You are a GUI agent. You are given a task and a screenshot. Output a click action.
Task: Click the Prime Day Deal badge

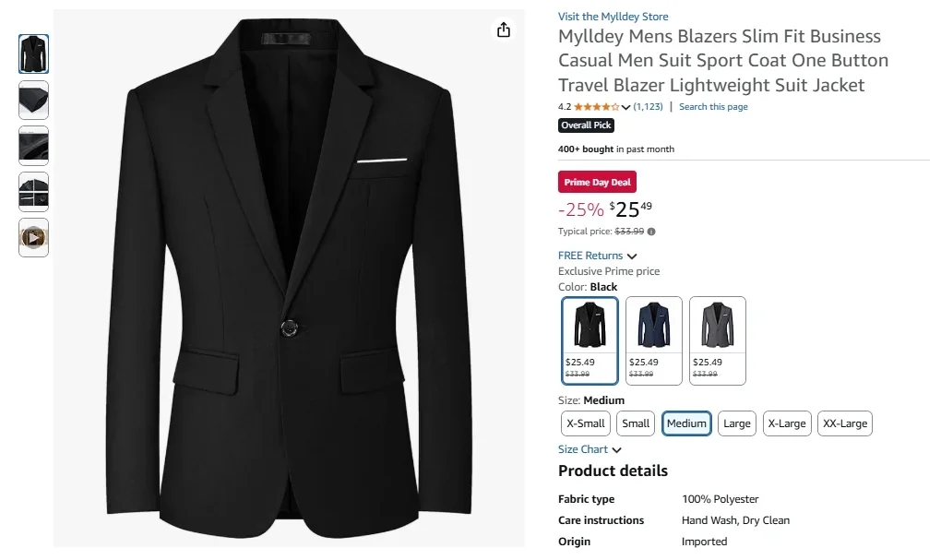pyautogui.click(x=596, y=182)
